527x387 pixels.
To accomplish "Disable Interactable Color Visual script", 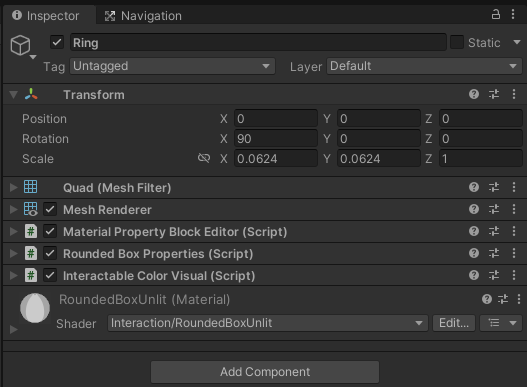I will click(50, 275).
